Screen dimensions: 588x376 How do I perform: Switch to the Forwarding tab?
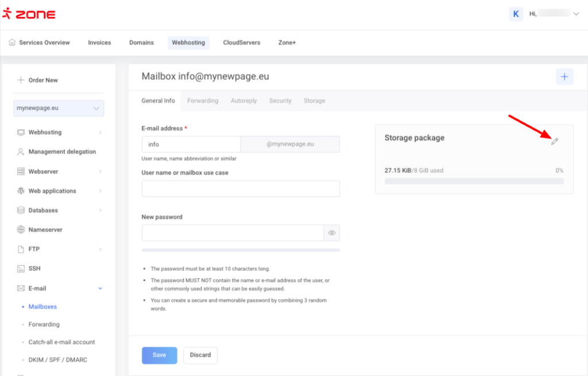click(x=203, y=100)
